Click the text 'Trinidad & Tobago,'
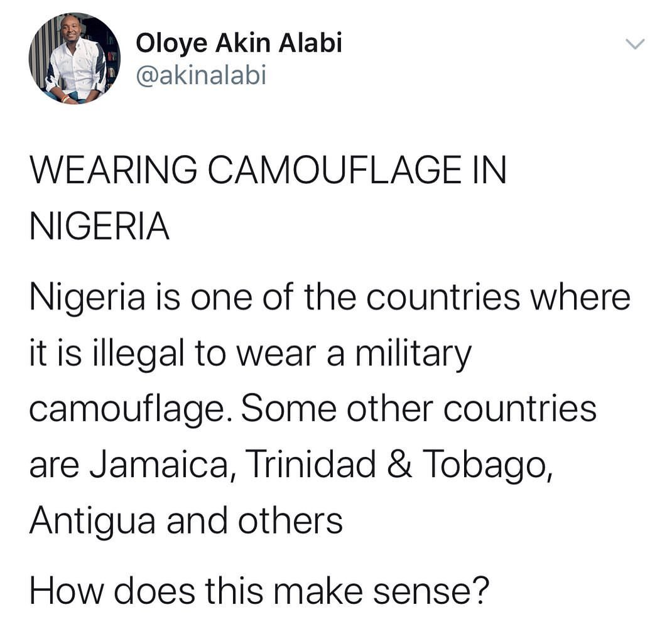Screen dimensions: 672x639 pyautogui.click(x=398, y=465)
